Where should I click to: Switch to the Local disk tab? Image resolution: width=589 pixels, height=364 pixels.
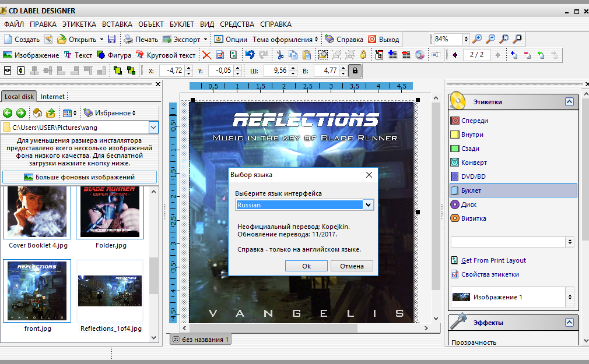click(x=19, y=97)
